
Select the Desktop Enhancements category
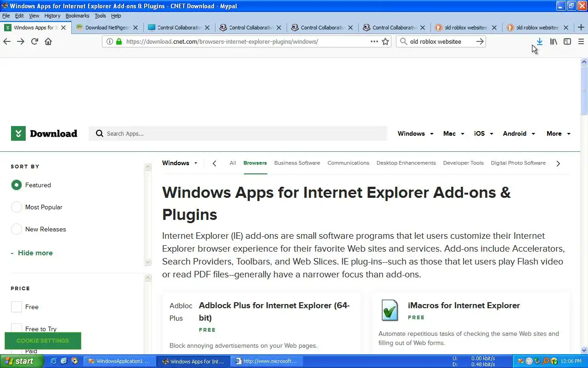[x=406, y=163]
